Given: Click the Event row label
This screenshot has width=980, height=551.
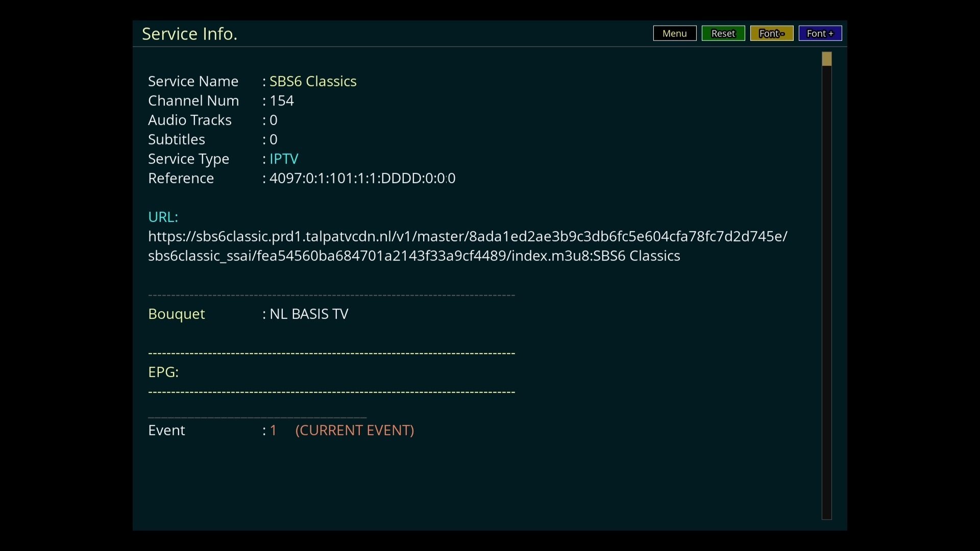Looking at the screenshot, I should (166, 431).
